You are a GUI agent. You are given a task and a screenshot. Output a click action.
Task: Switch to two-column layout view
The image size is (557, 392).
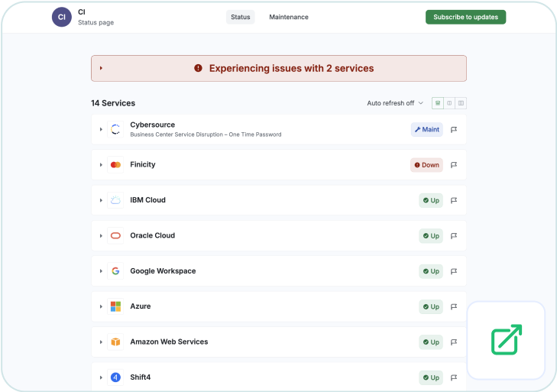coord(449,103)
